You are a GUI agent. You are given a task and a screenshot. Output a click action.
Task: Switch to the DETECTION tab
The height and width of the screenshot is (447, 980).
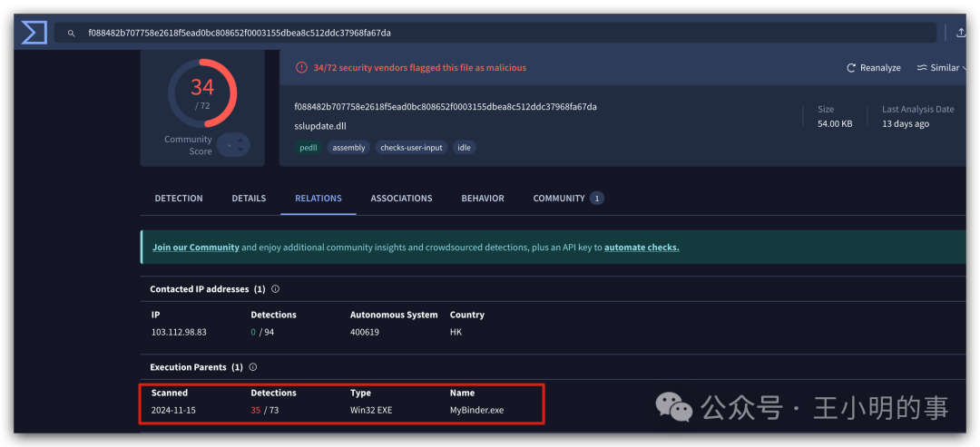pyautogui.click(x=179, y=198)
